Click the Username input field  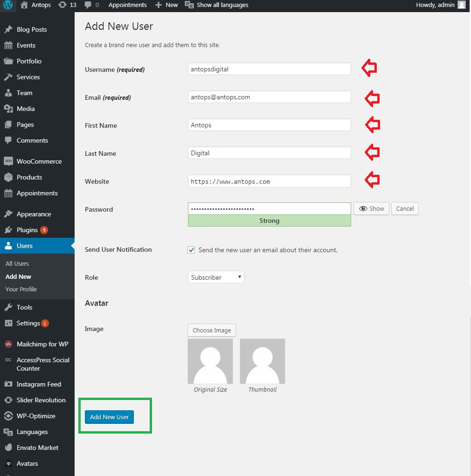270,69
